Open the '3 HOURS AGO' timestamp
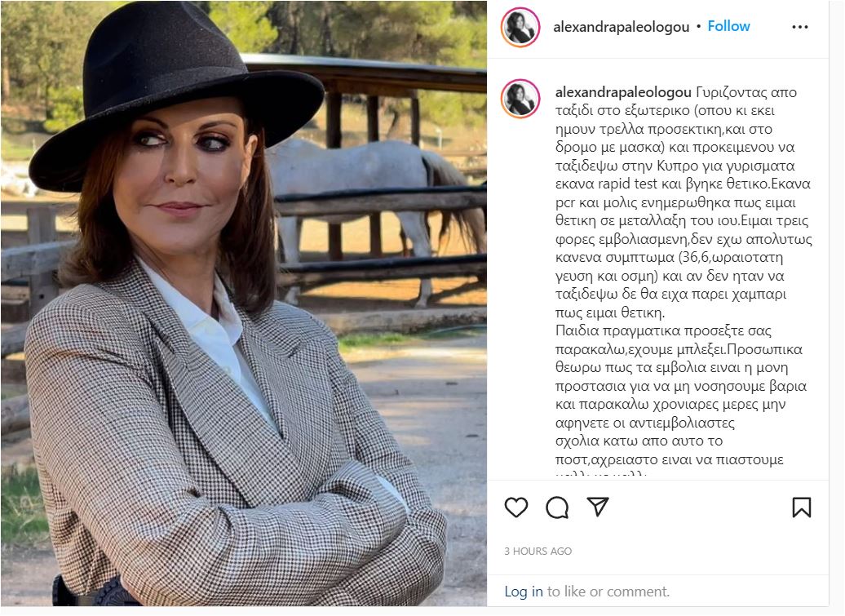This screenshot has height=616, width=845. point(538,552)
